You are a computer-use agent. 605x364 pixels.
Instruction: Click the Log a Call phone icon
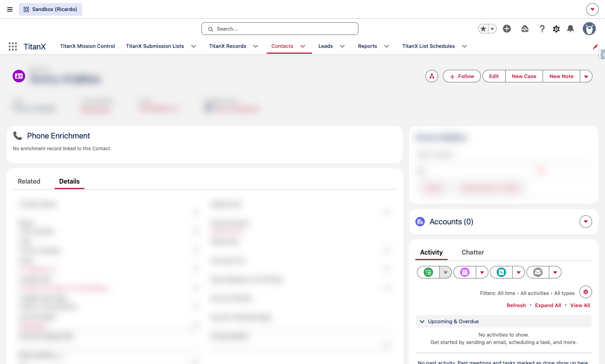501,272
